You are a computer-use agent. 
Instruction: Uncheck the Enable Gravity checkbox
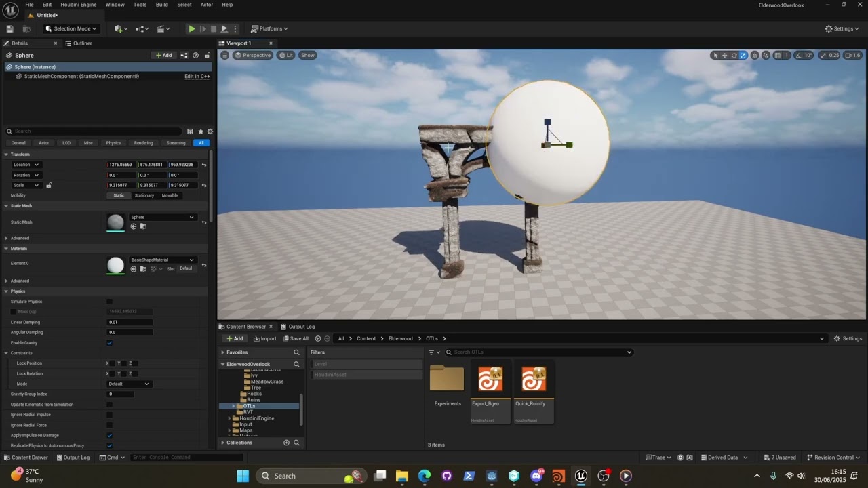coord(110,343)
